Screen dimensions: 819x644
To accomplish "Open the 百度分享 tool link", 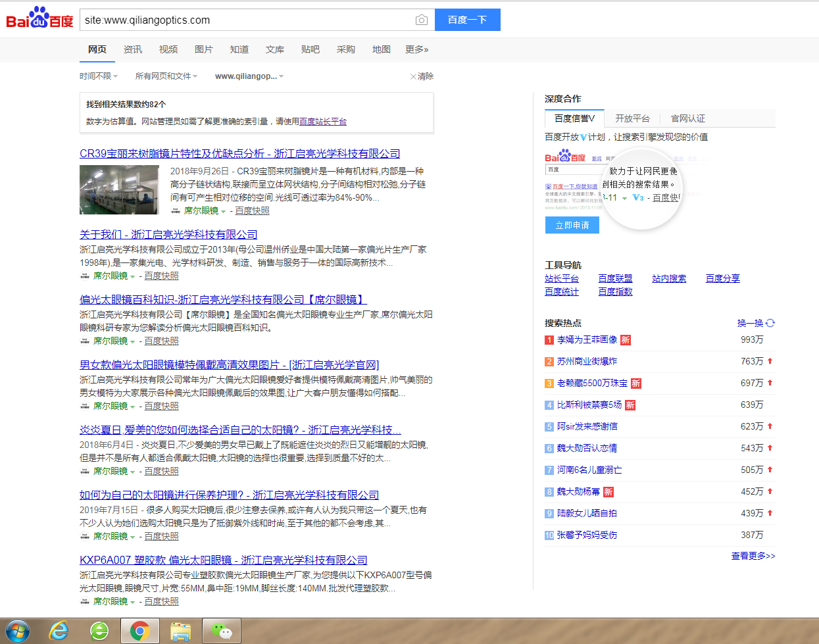I will pyautogui.click(x=723, y=278).
